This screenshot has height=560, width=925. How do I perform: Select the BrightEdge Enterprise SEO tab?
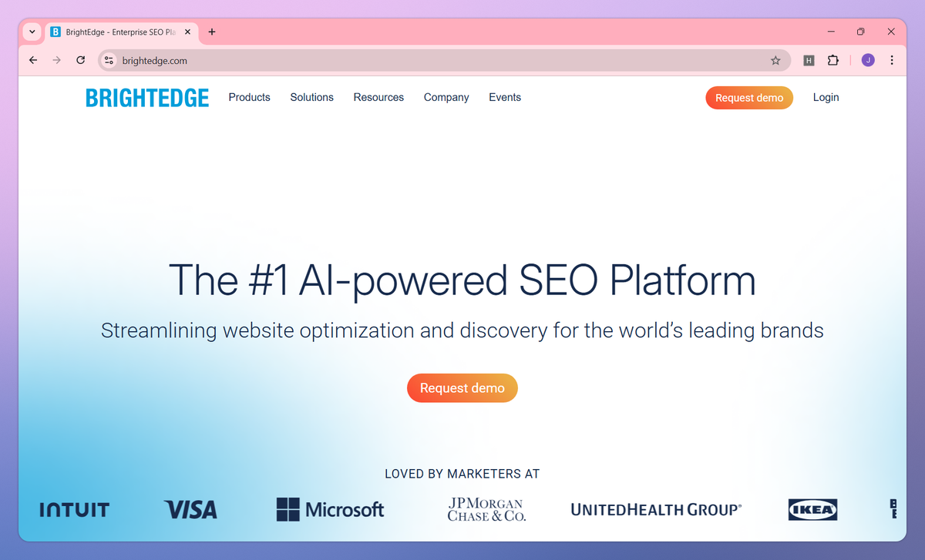point(122,32)
